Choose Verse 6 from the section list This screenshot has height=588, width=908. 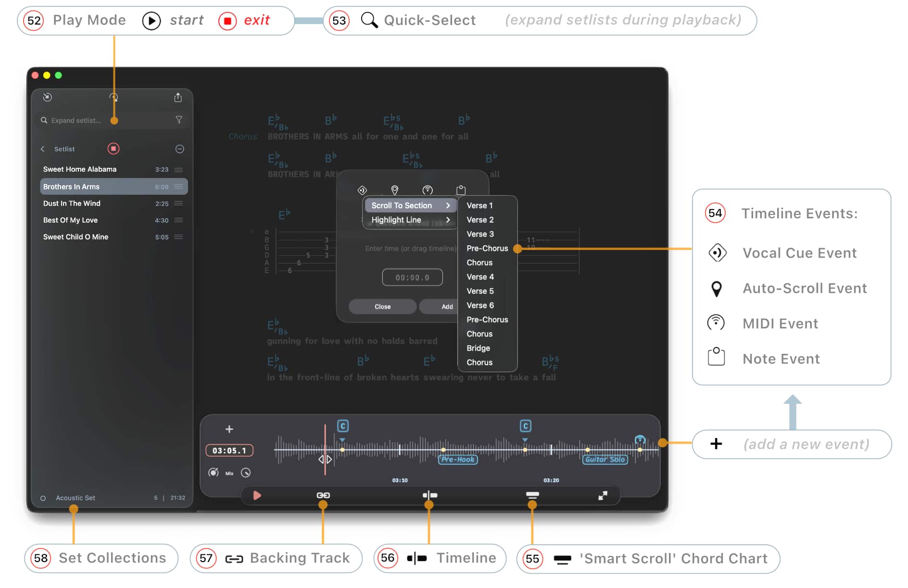click(480, 305)
